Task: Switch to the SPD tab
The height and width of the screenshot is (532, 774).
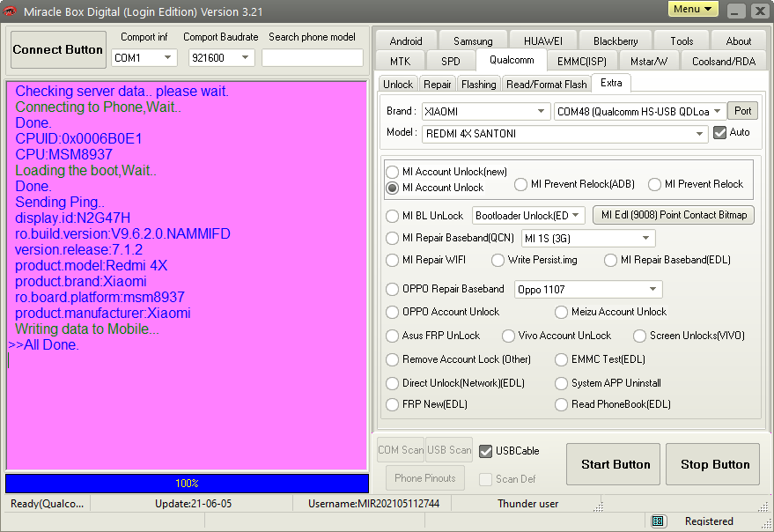Action: 451,62
